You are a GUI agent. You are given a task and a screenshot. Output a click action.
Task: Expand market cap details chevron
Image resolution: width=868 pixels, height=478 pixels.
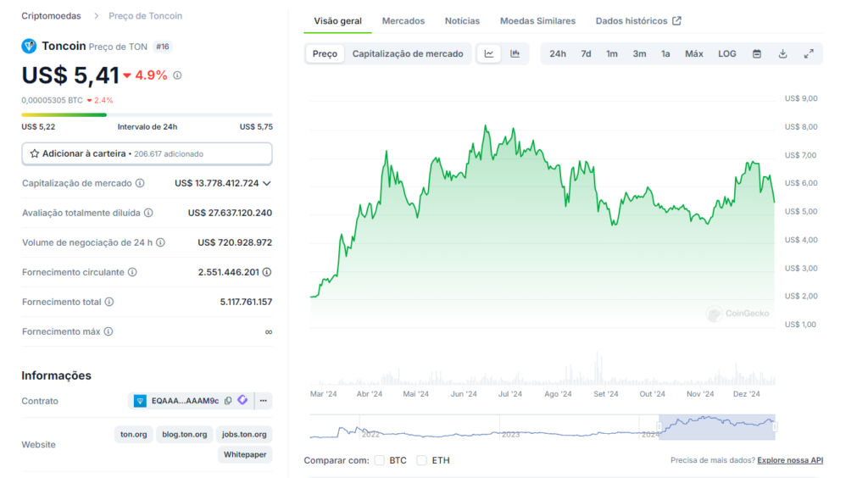[x=267, y=183]
